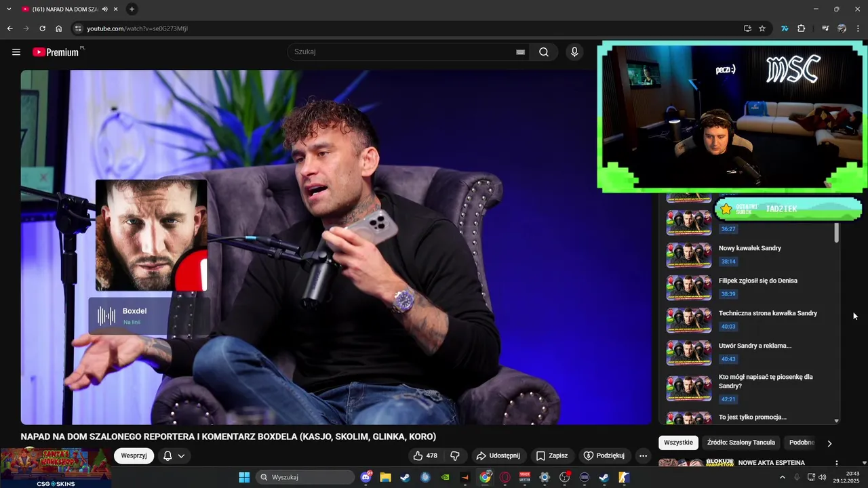Select the Podobne filter chip
868x488 pixels.
point(802,443)
